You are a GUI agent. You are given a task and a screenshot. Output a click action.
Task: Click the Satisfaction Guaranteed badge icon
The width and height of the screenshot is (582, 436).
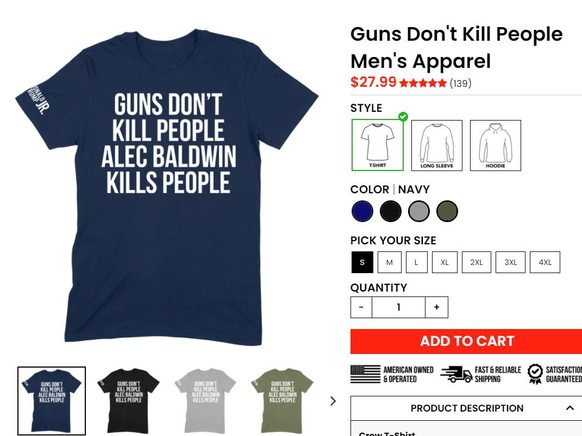[x=535, y=374]
